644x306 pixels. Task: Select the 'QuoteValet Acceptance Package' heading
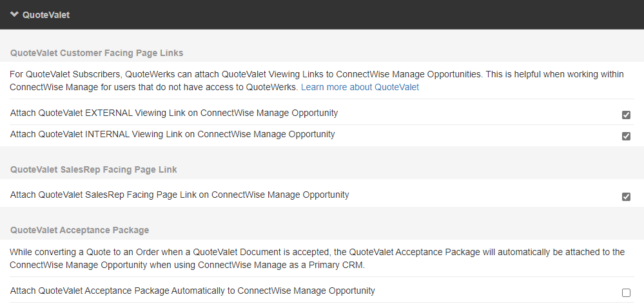click(x=79, y=230)
